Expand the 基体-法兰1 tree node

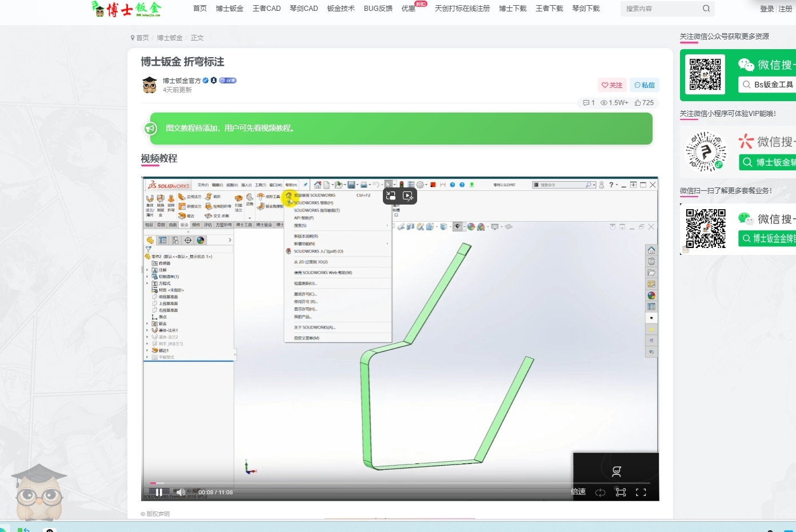point(147,330)
